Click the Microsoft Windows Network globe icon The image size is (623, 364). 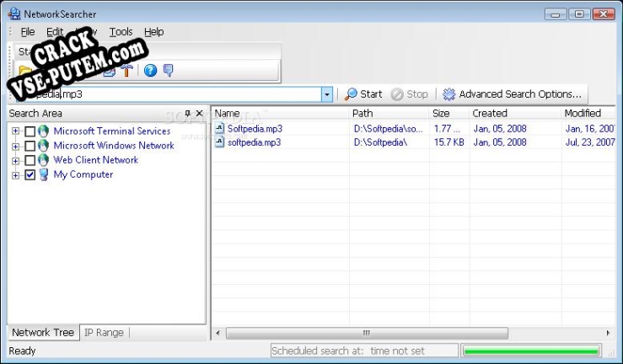pos(43,146)
